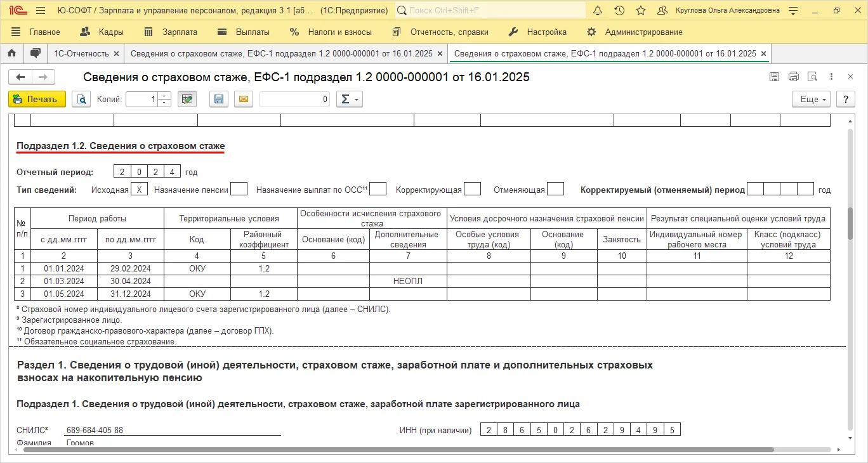Close the form with the header X
Image resolution: width=868 pixels, height=463 pixels.
[850, 77]
